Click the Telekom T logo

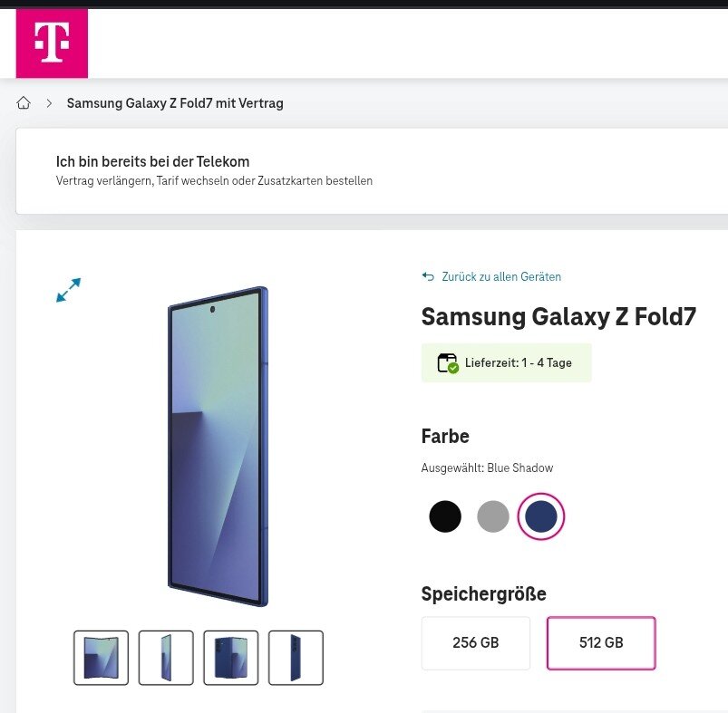[52, 43]
